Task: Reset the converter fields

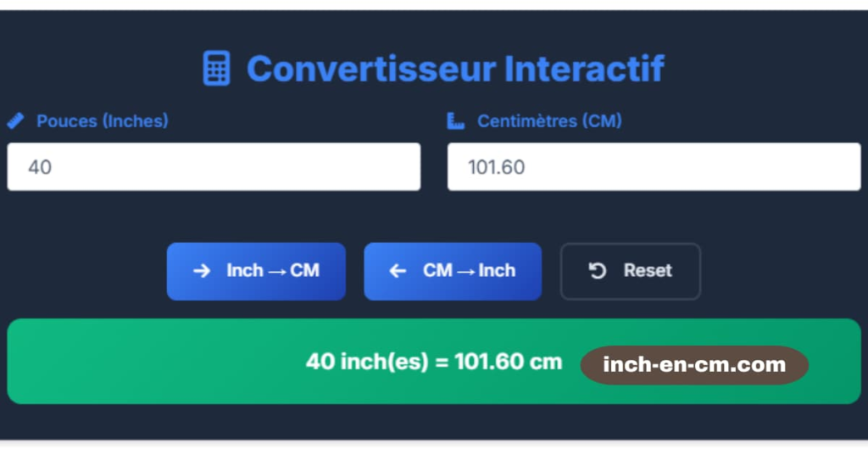Action: (631, 271)
